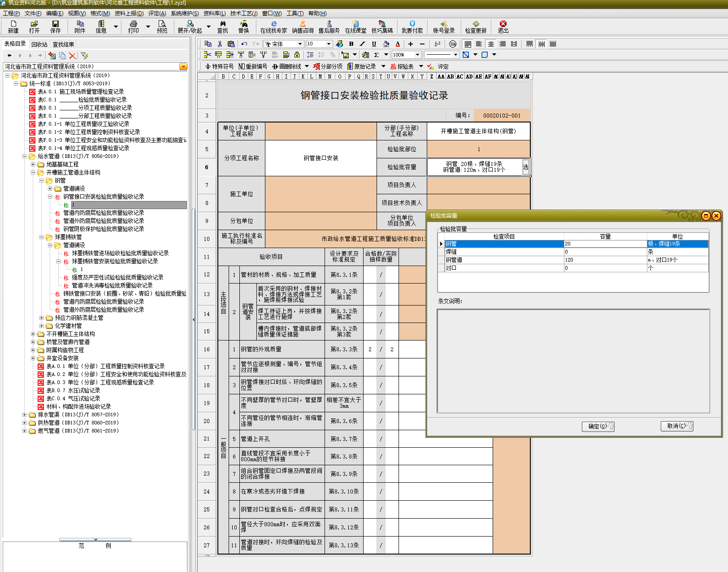Click the 保存 (Save) toolbar icon
This screenshot has width=728, height=572.
click(x=55, y=26)
